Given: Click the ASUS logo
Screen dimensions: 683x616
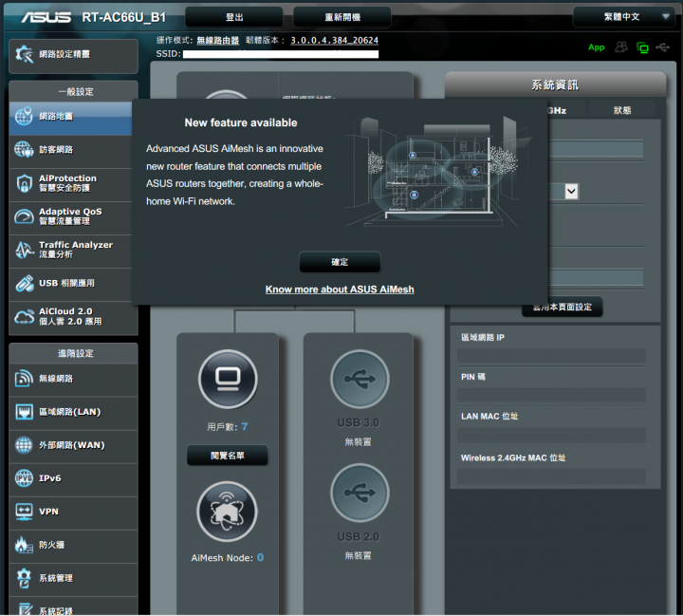Looking at the screenshot, I should click(46, 17).
